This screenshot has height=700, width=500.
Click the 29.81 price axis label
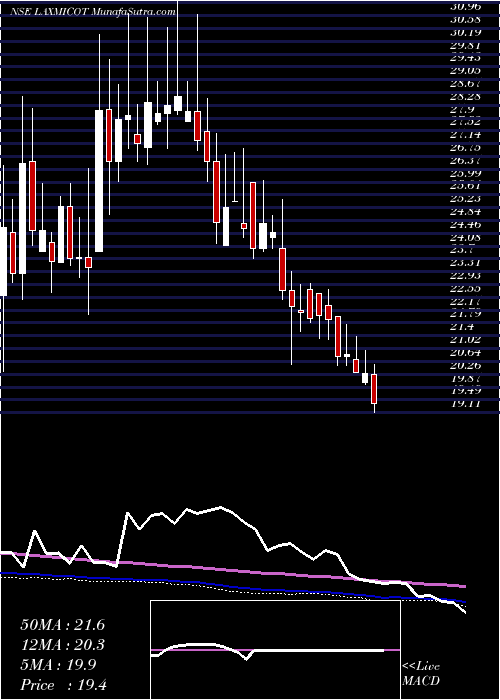click(x=465, y=45)
